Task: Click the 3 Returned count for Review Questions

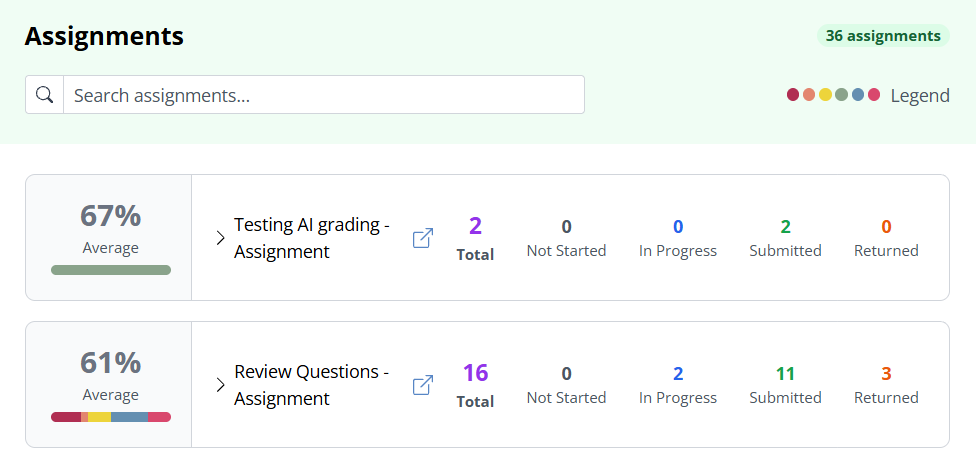Action: 886,374
